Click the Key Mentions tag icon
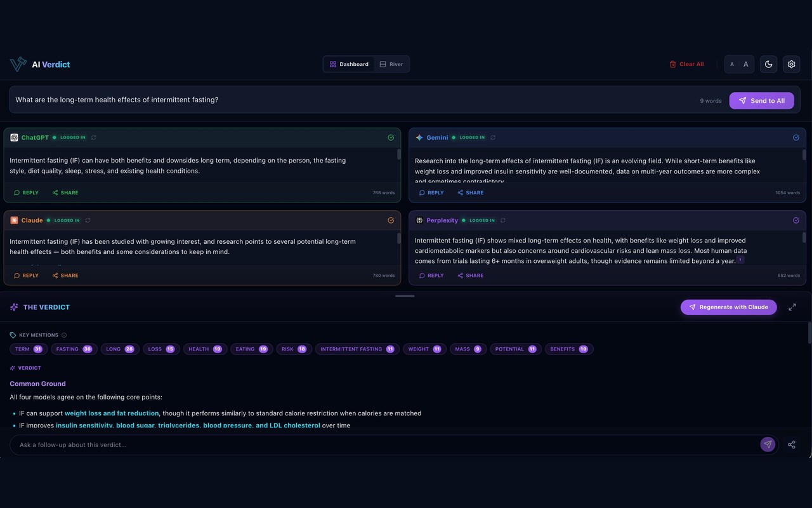 click(x=13, y=335)
